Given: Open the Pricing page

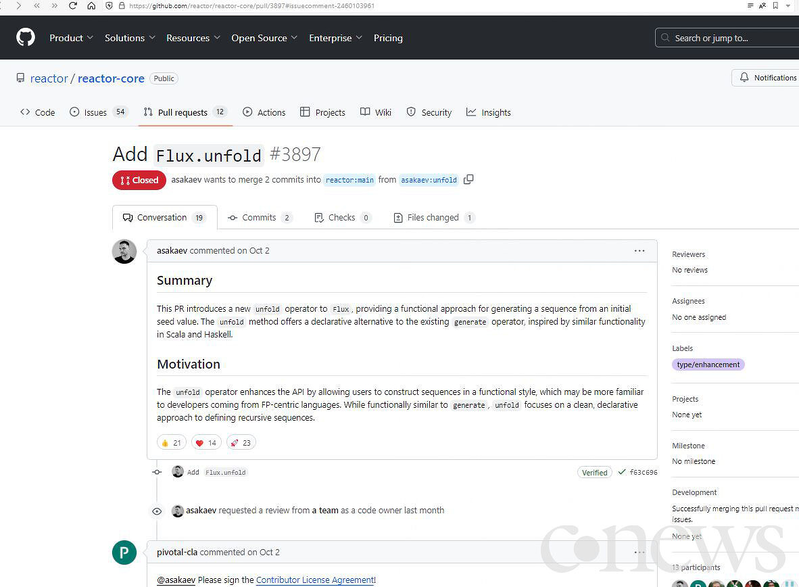Looking at the screenshot, I should (388, 38).
